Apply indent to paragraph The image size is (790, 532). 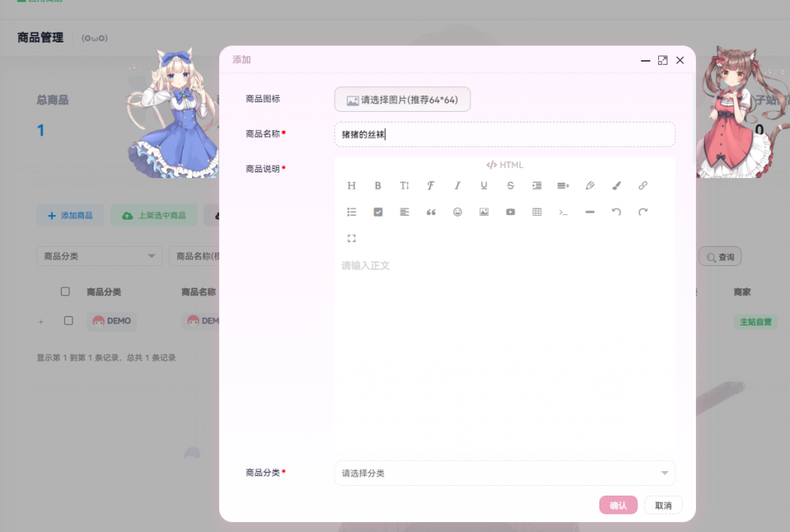537,186
